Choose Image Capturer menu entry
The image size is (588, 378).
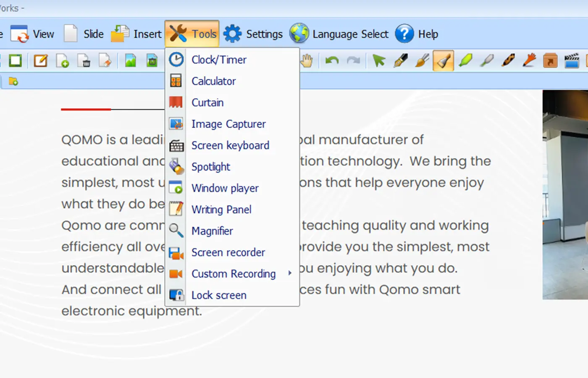pyautogui.click(x=232, y=124)
